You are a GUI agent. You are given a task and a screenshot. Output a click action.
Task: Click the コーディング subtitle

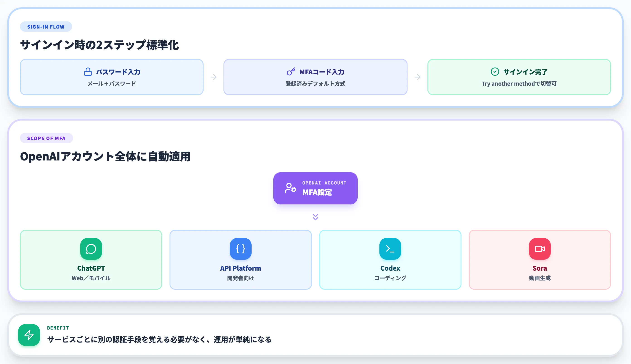tap(390, 278)
